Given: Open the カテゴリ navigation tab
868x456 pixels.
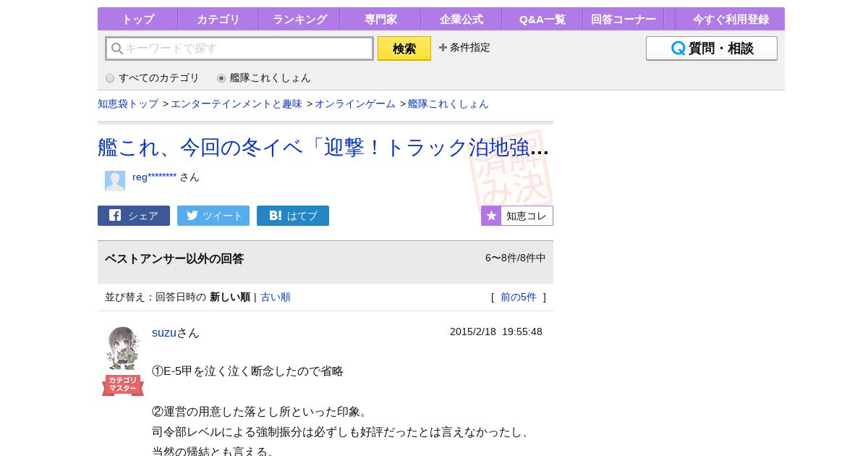Looking at the screenshot, I should point(218,19).
